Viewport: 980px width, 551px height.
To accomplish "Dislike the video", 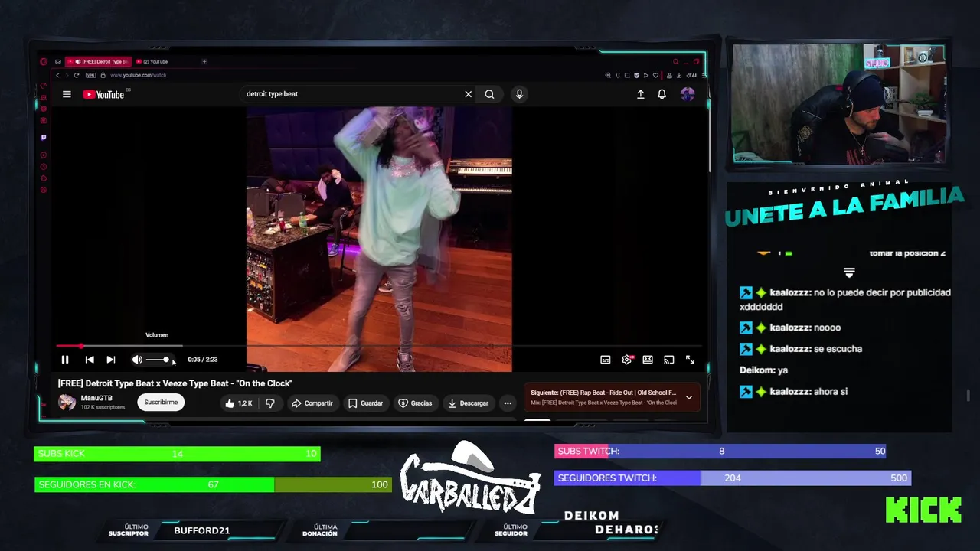I will 270,403.
